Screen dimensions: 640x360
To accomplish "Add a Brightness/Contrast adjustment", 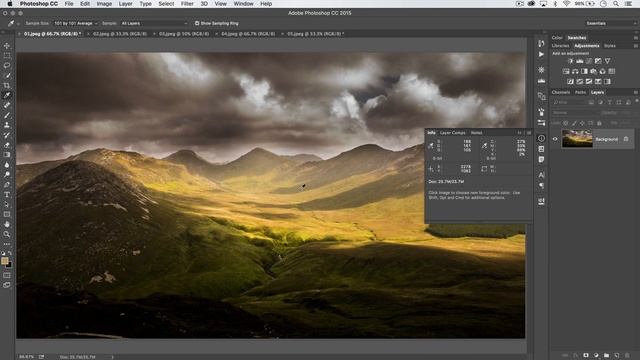I will click(x=570, y=61).
